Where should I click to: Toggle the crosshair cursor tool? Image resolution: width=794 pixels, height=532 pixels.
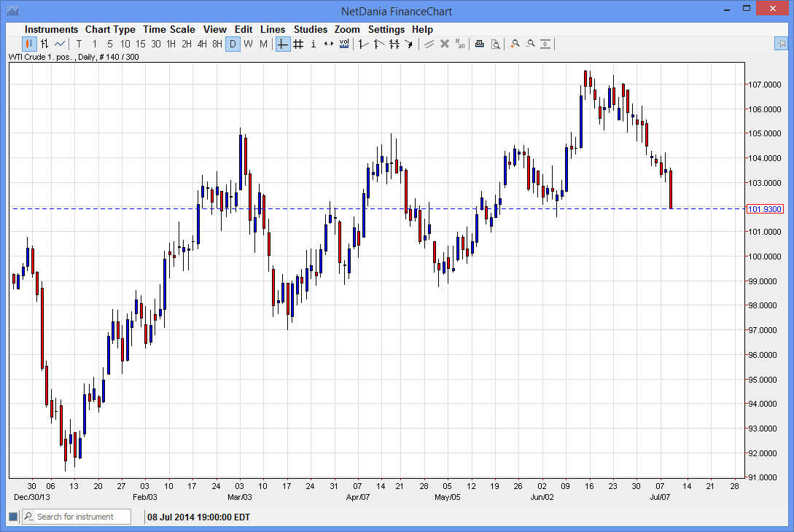282,44
